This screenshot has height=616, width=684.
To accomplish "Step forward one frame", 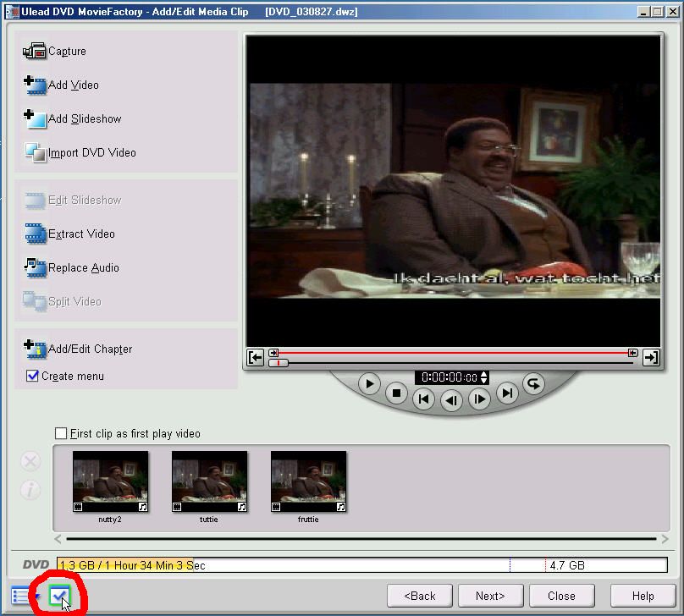I will [479, 399].
